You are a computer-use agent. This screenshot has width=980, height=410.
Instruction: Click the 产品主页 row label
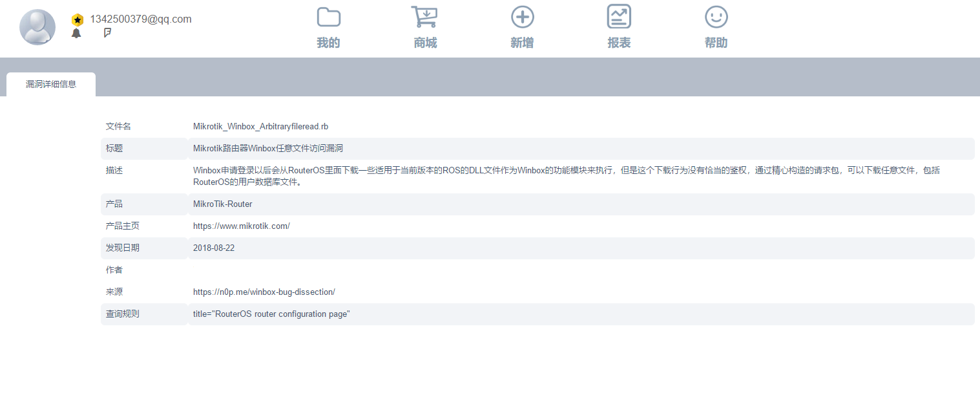coord(123,226)
